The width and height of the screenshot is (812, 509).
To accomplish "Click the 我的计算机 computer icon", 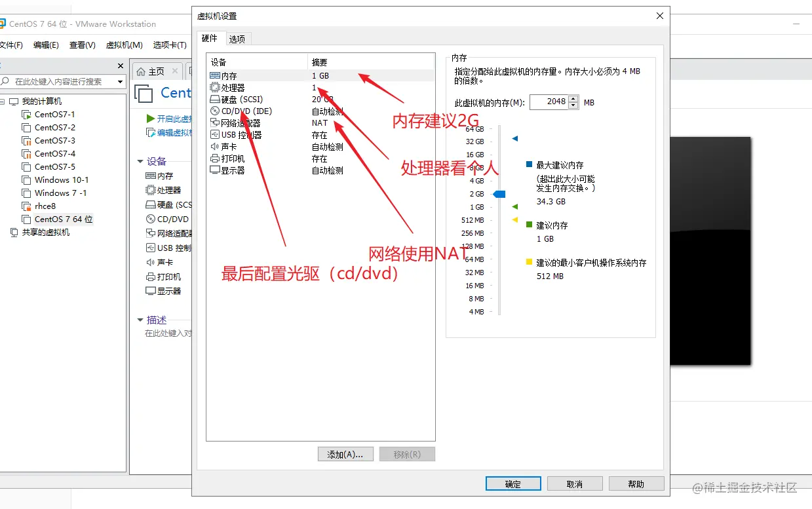I will [x=14, y=102].
